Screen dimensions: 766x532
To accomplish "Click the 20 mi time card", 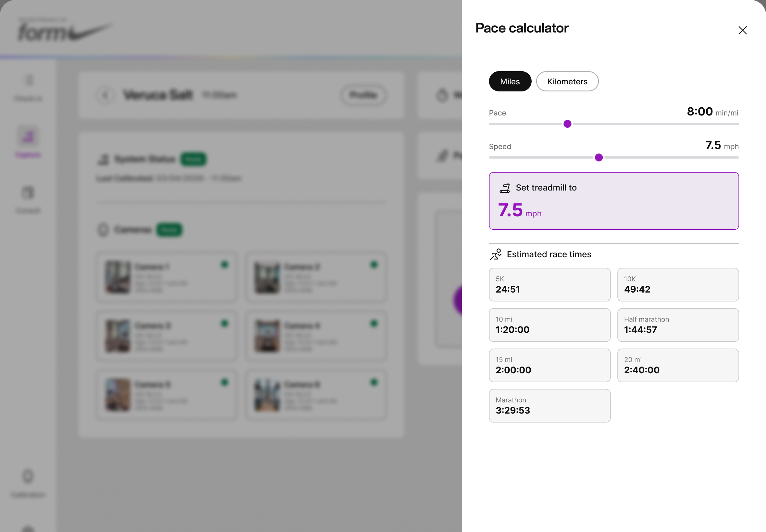I will [678, 365].
